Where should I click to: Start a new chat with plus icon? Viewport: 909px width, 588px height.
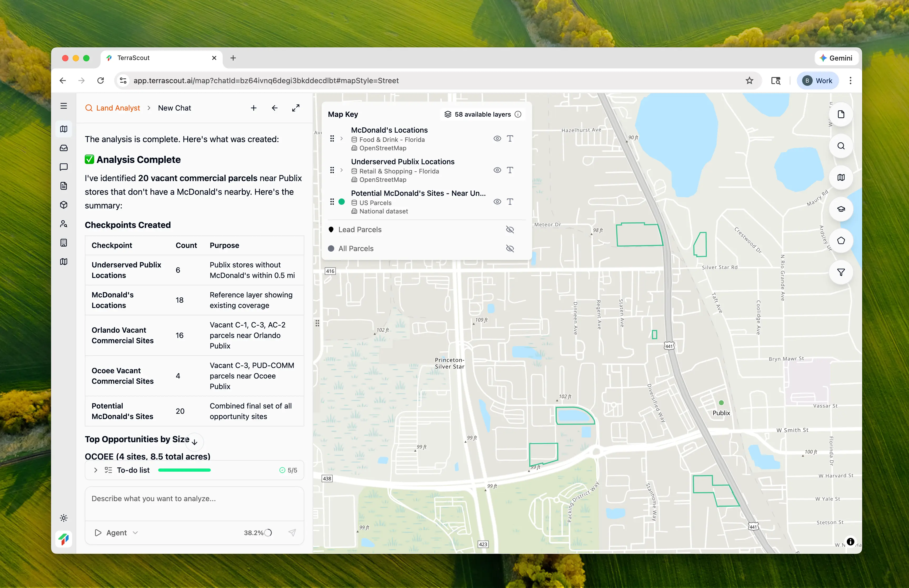pyautogui.click(x=253, y=108)
